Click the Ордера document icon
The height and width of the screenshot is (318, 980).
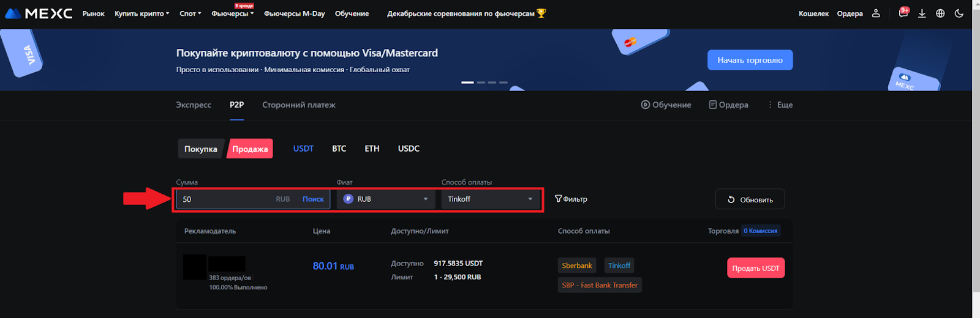coord(712,105)
